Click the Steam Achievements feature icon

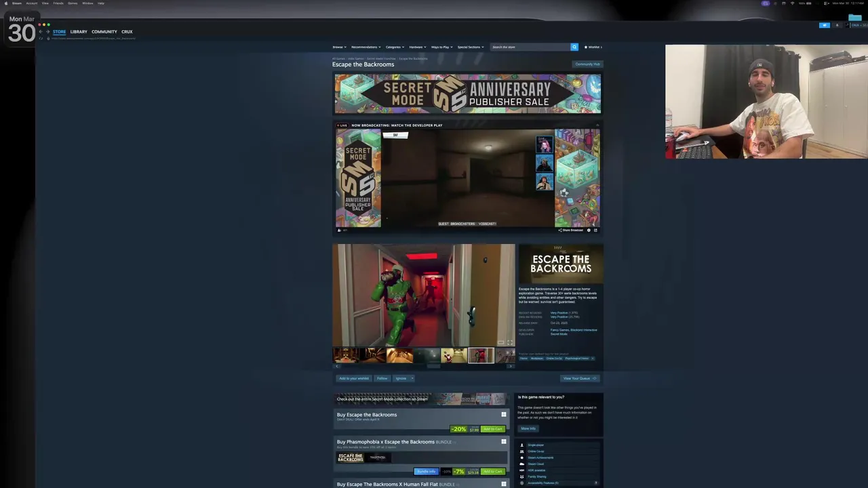522,457
